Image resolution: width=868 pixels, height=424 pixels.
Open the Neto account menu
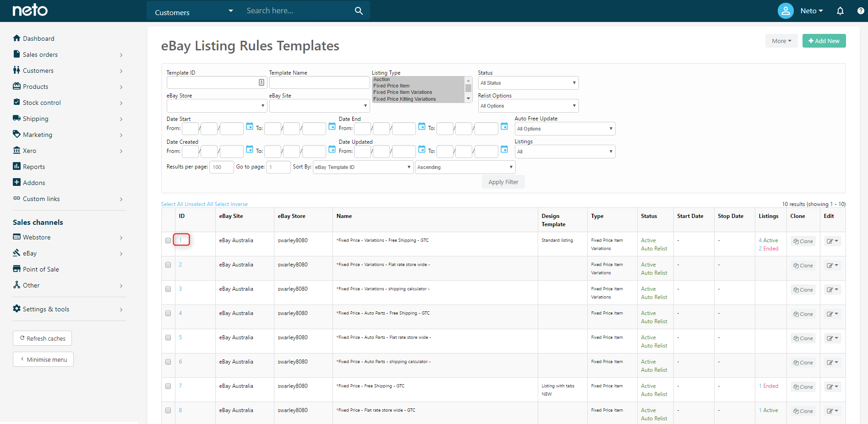[812, 11]
